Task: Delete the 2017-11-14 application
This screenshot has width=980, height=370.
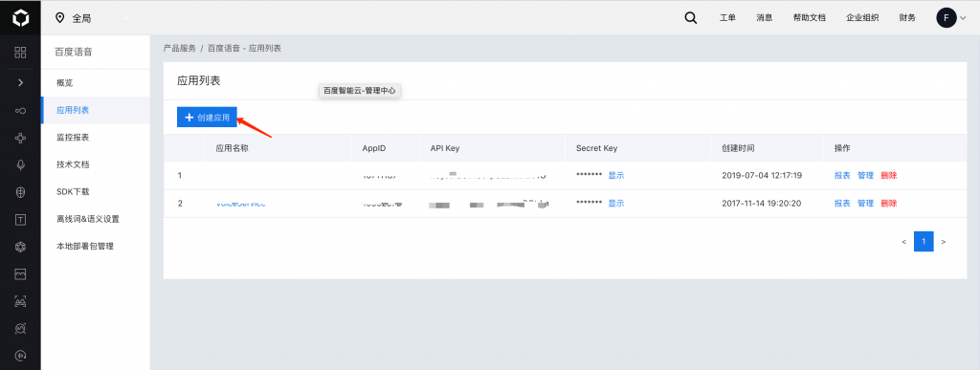Action: click(889, 204)
